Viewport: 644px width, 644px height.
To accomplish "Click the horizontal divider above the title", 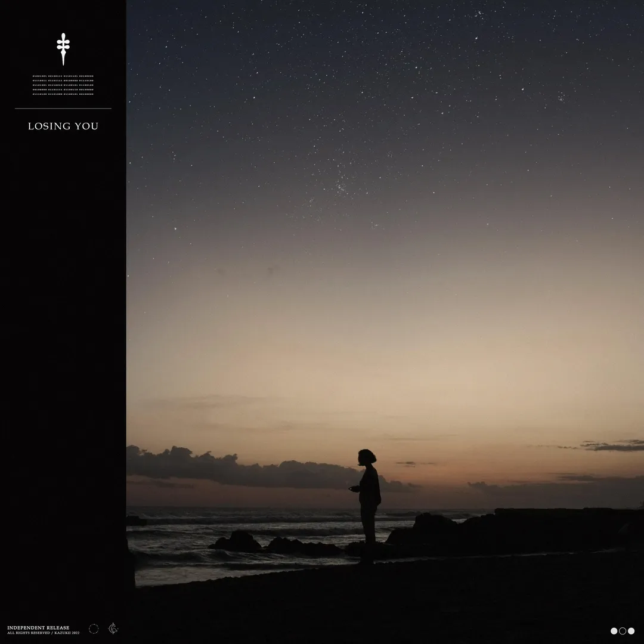I will pyautogui.click(x=63, y=109).
